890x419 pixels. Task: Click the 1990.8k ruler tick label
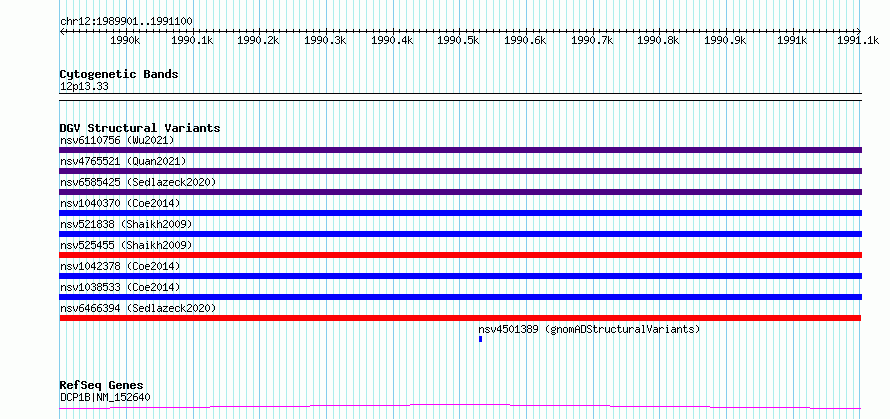(658, 40)
